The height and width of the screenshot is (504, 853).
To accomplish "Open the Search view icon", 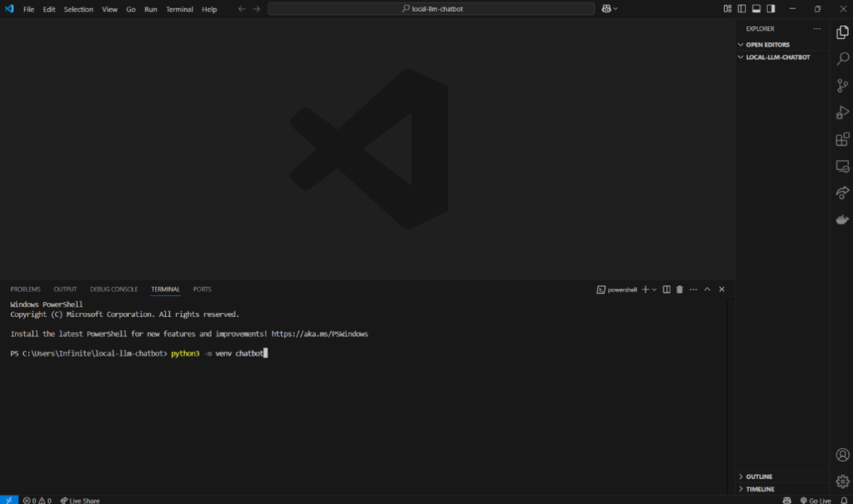I will click(x=842, y=59).
